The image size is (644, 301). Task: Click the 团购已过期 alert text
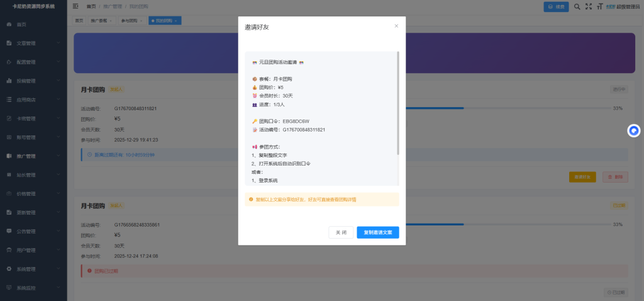[106, 271]
